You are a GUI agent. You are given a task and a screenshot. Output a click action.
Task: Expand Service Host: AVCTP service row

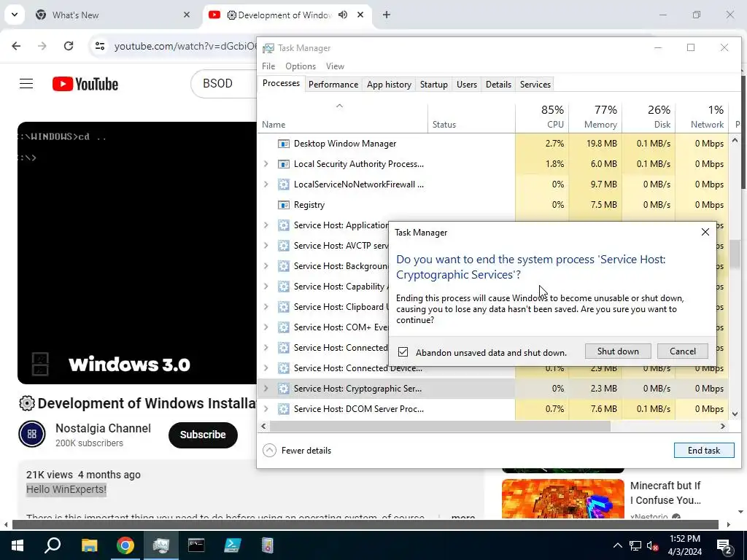(x=266, y=246)
